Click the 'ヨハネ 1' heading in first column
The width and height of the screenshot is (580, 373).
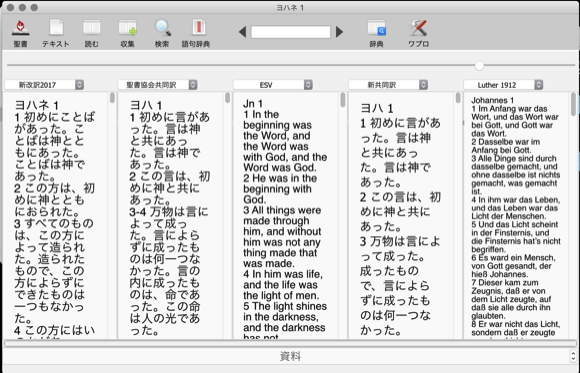[37, 105]
